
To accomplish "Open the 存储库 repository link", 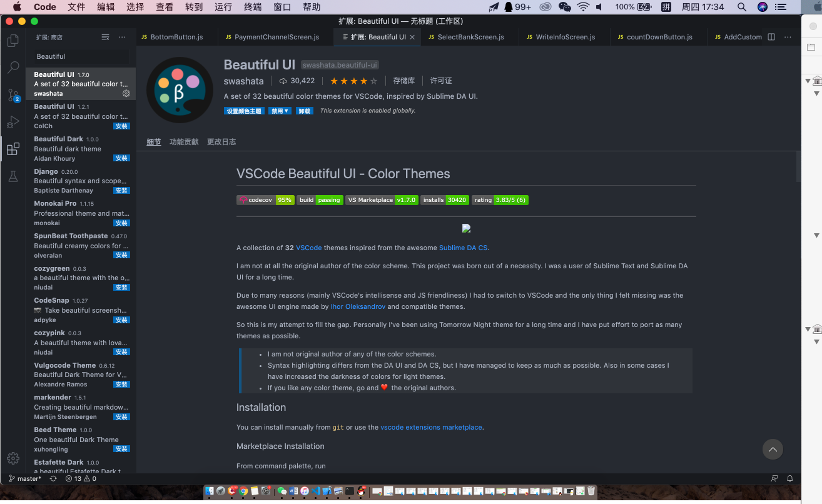I will [x=403, y=81].
